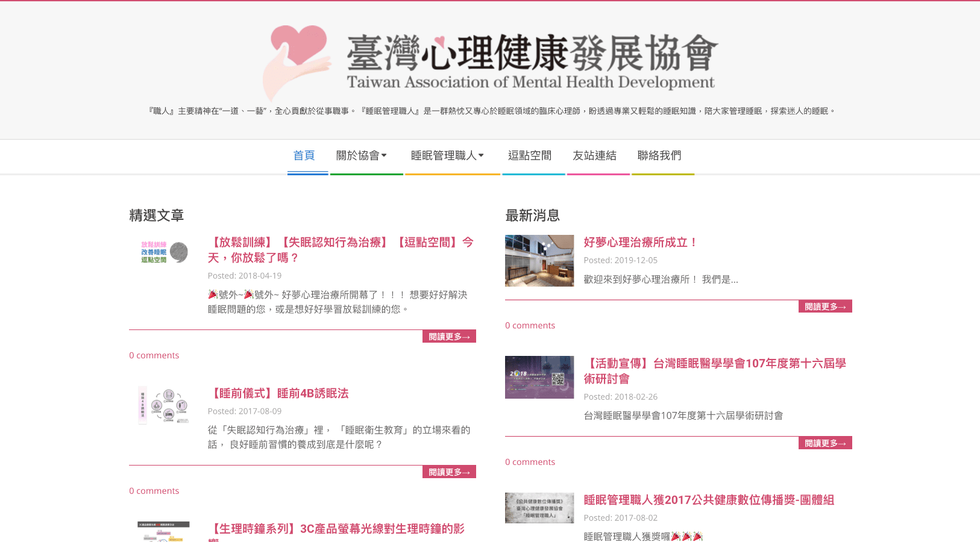
Task: Open the 首頁 home menu item
Action: point(304,156)
